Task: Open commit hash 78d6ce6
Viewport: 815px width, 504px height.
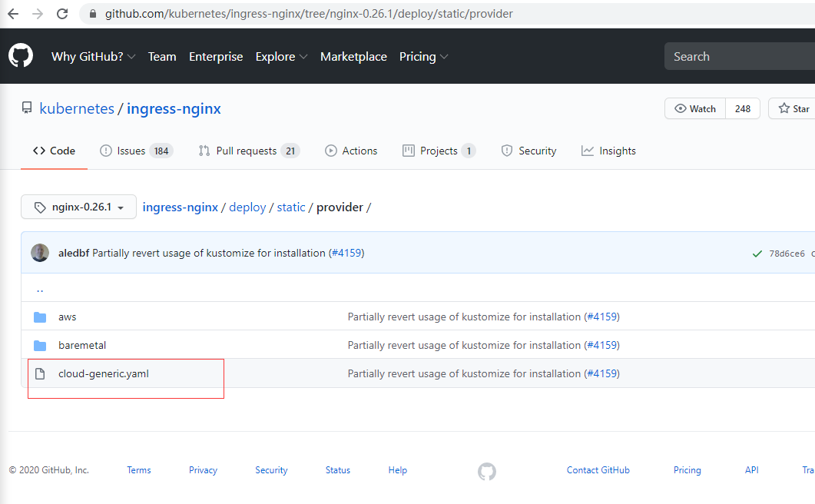Action: tap(787, 254)
